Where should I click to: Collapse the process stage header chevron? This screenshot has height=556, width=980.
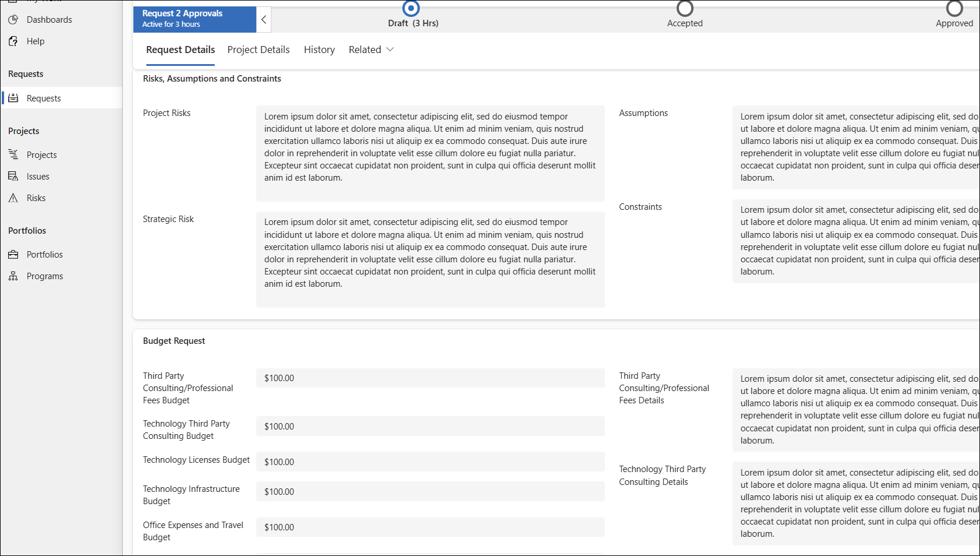(x=264, y=20)
